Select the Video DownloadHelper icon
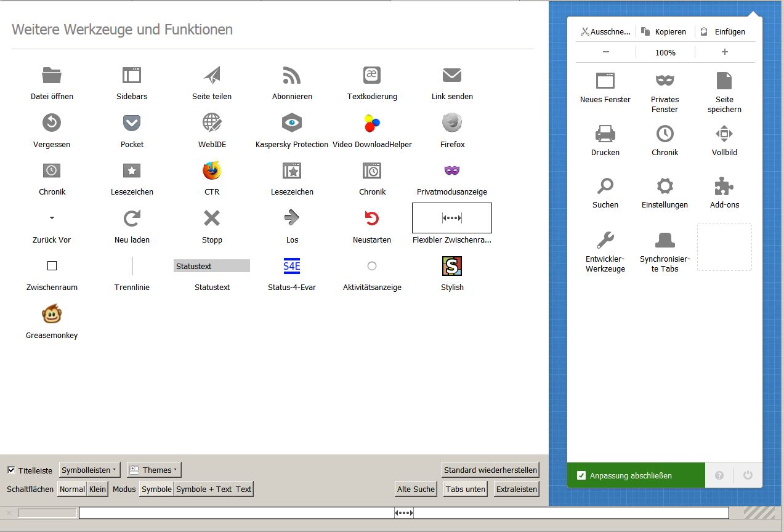The image size is (784, 532). point(372,123)
